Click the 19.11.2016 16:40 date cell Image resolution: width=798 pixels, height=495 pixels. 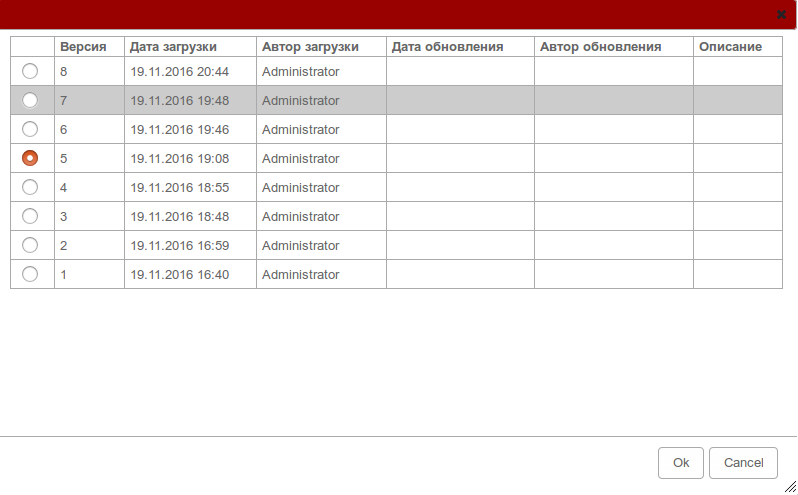coord(180,275)
